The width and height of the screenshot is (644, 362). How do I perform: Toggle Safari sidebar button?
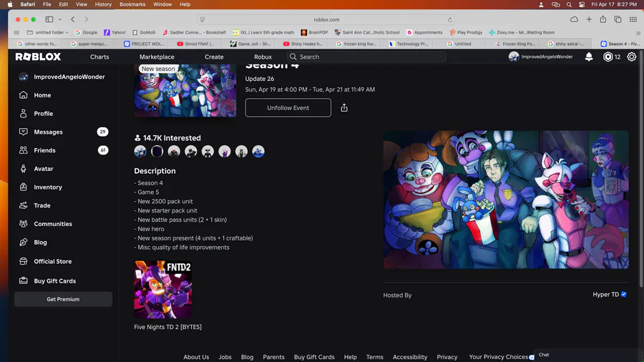click(x=49, y=19)
